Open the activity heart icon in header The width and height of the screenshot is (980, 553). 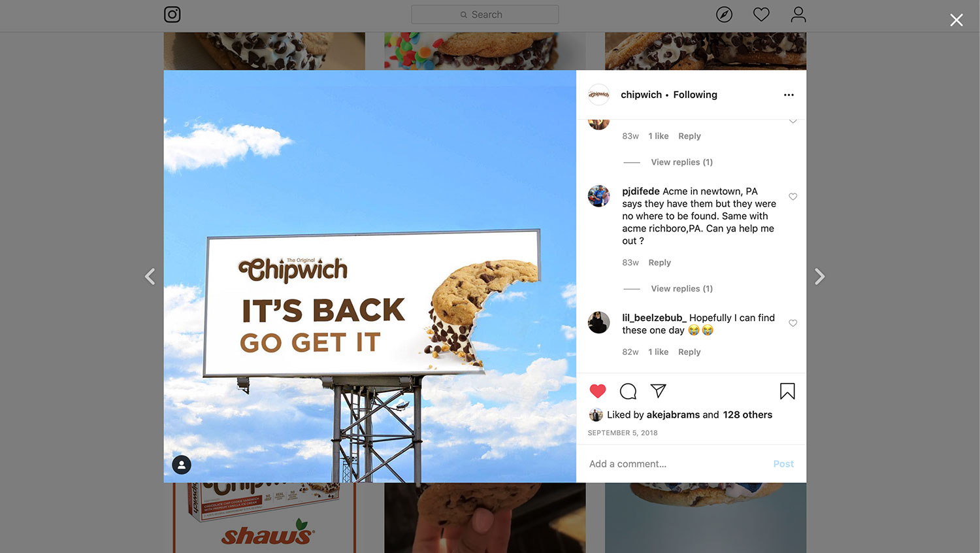(x=761, y=14)
